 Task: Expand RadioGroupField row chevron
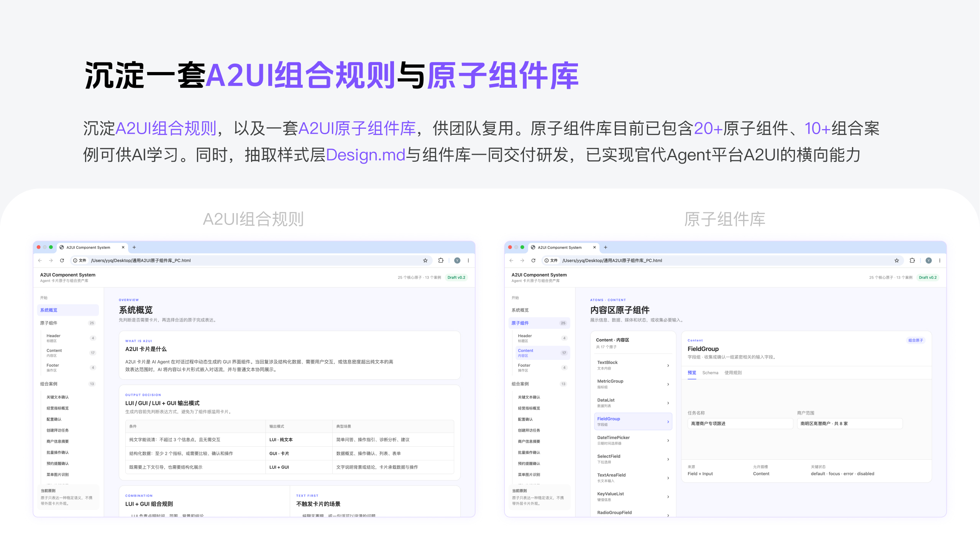pyautogui.click(x=668, y=515)
